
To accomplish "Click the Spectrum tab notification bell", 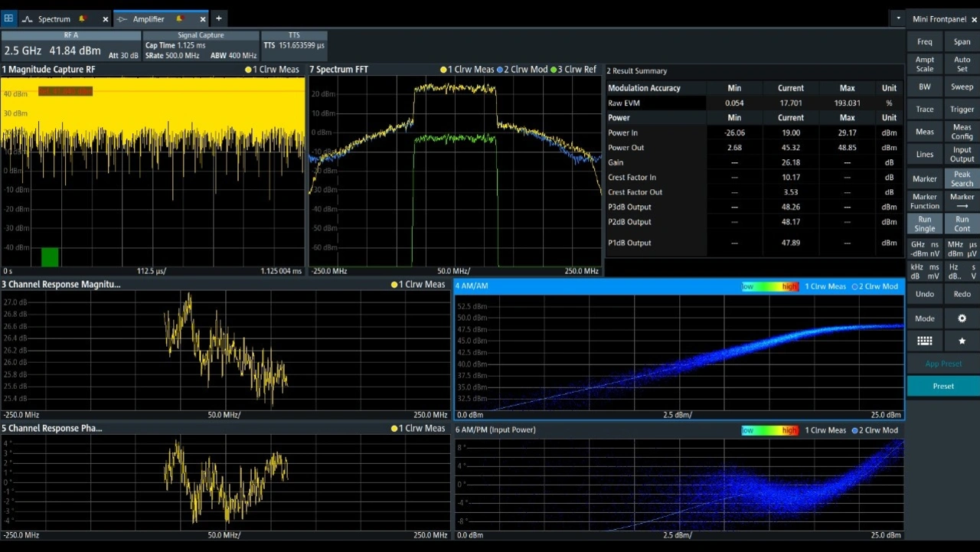I will click(83, 18).
